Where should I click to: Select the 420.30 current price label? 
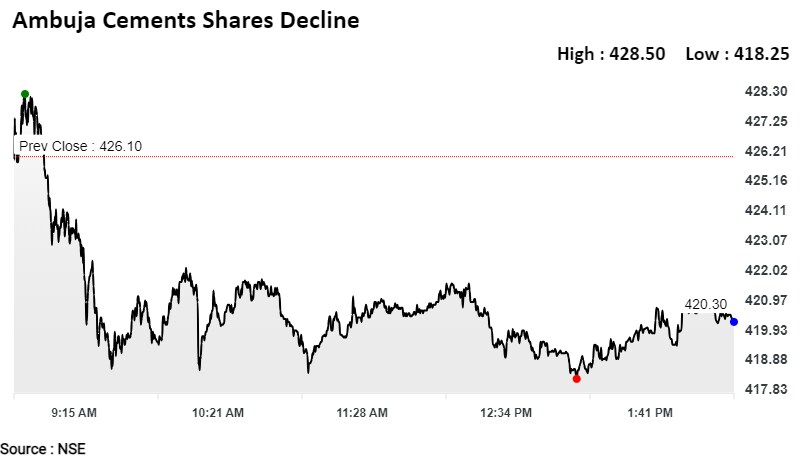[x=706, y=304]
